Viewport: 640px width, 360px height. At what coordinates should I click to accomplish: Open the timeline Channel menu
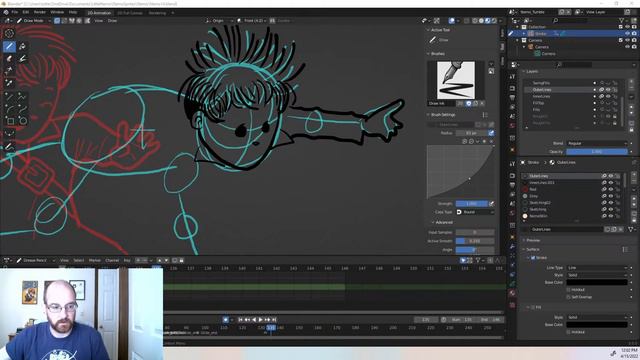112,260
